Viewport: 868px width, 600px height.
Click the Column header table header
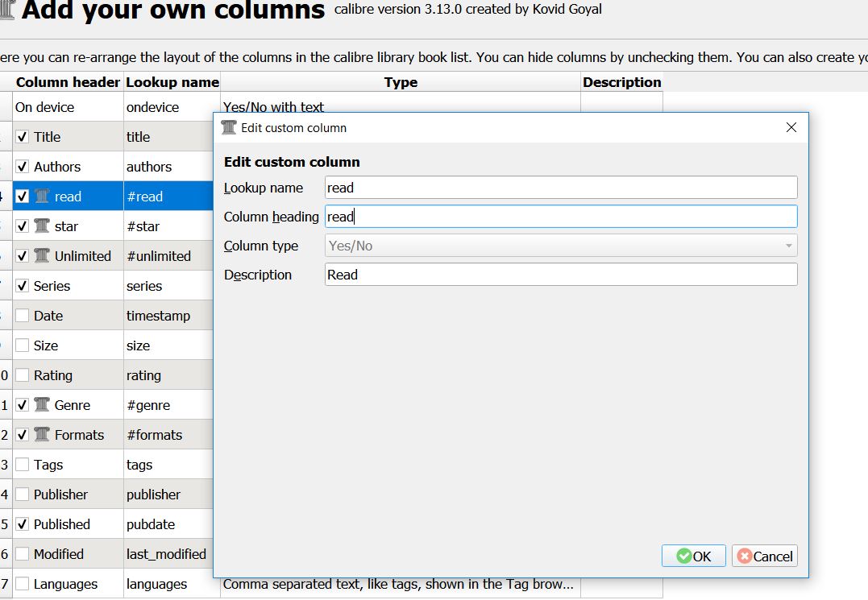[68, 82]
